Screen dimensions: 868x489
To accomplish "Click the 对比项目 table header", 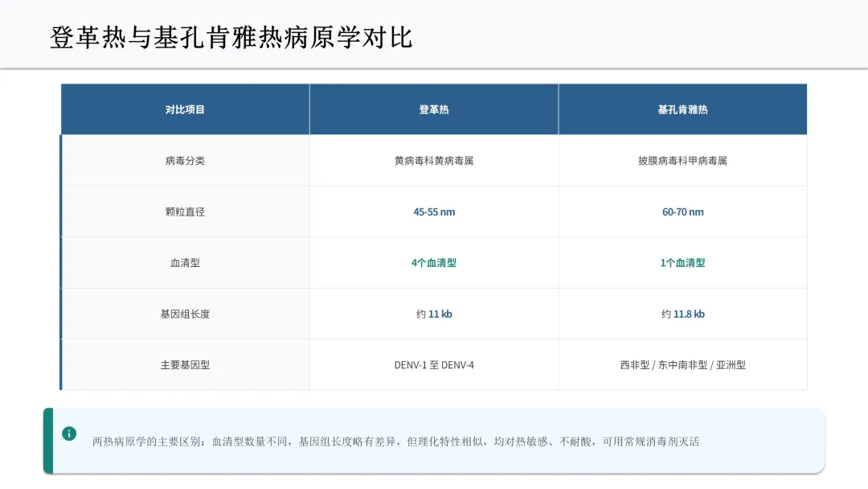I will [185, 109].
